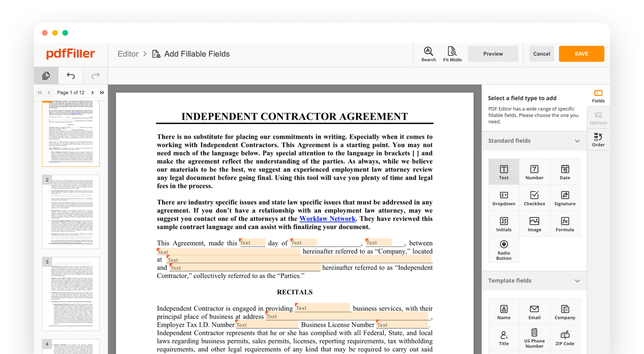
Task: Add a Date field
Action: click(565, 172)
